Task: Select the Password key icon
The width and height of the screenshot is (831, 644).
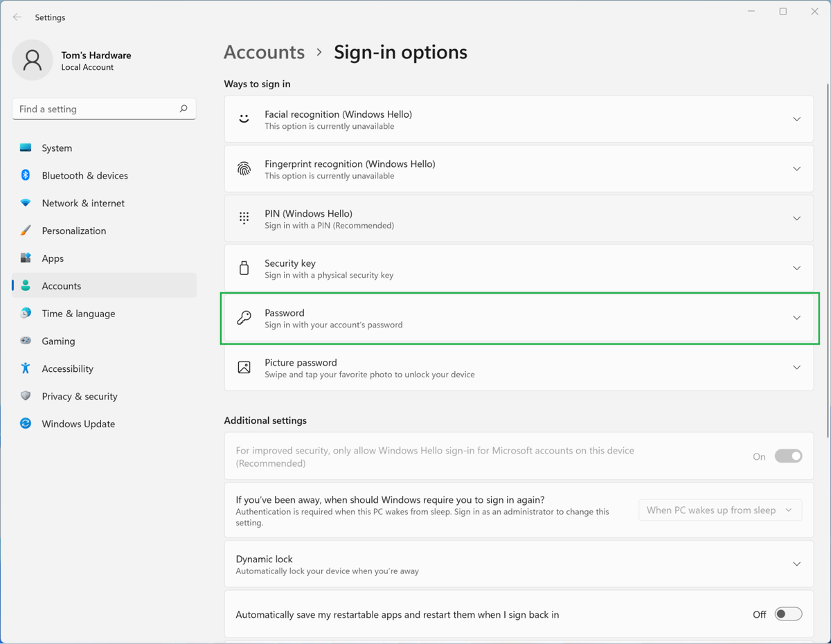Action: coord(244,318)
